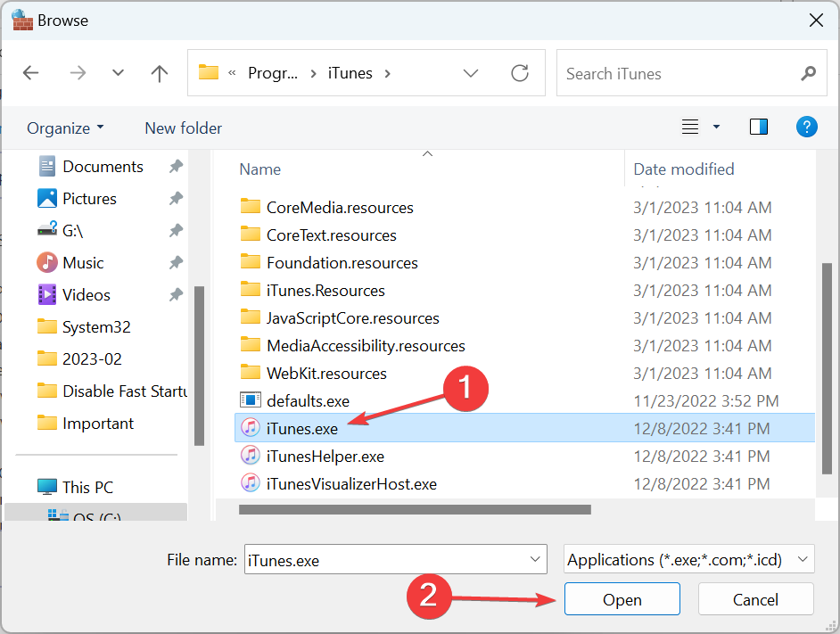Image resolution: width=840 pixels, height=634 pixels.
Task: Select the iTunesHelper.exe file
Action: tap(325, 457)
